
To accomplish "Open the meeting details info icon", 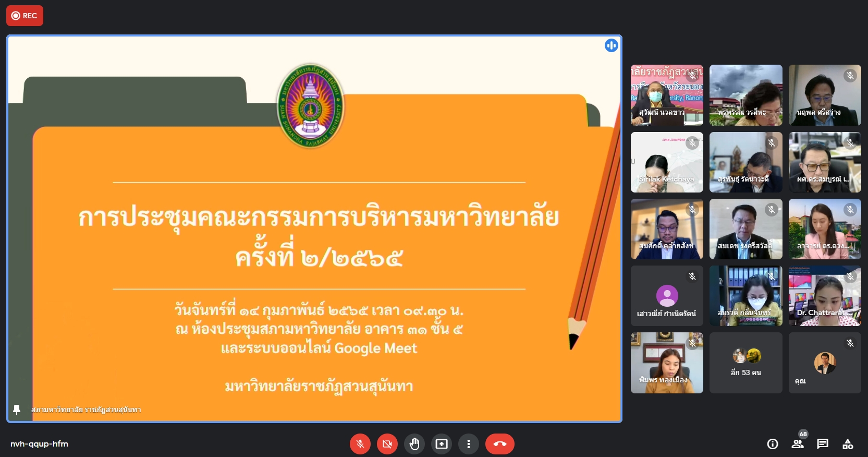I will (773, 444).
